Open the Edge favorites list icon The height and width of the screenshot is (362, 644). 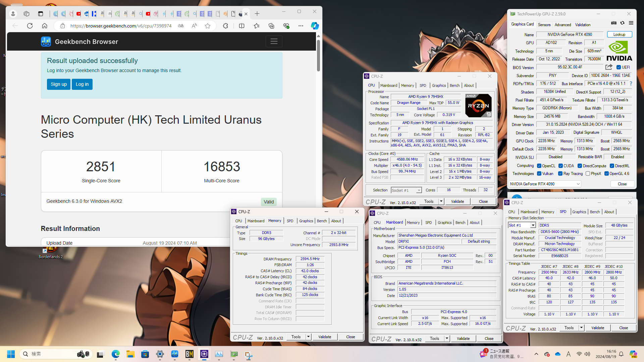(257, 26)
